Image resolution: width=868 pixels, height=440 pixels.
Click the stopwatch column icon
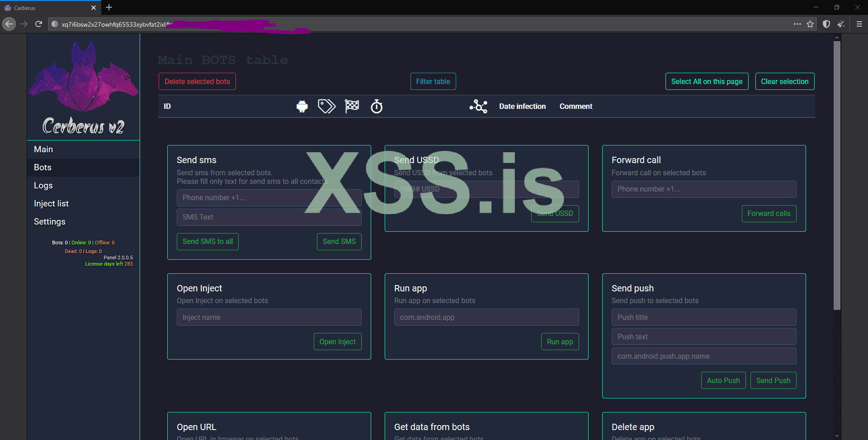377,107
